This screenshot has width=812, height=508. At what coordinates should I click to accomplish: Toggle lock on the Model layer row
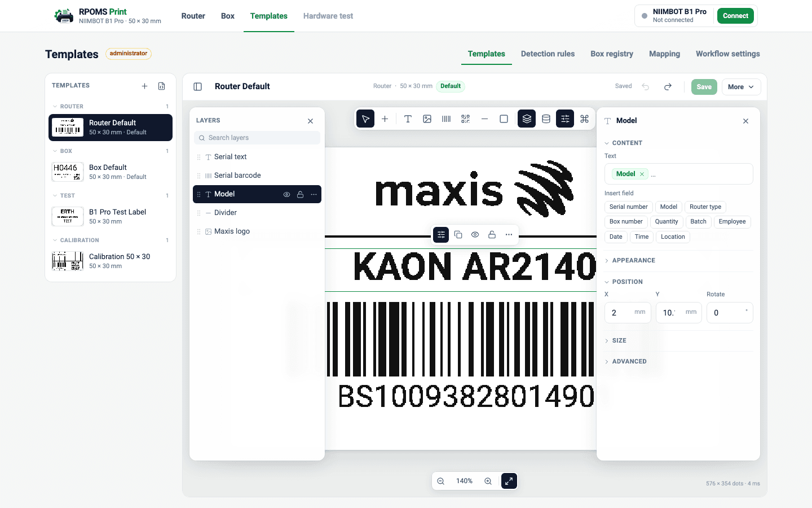[300, 194]
